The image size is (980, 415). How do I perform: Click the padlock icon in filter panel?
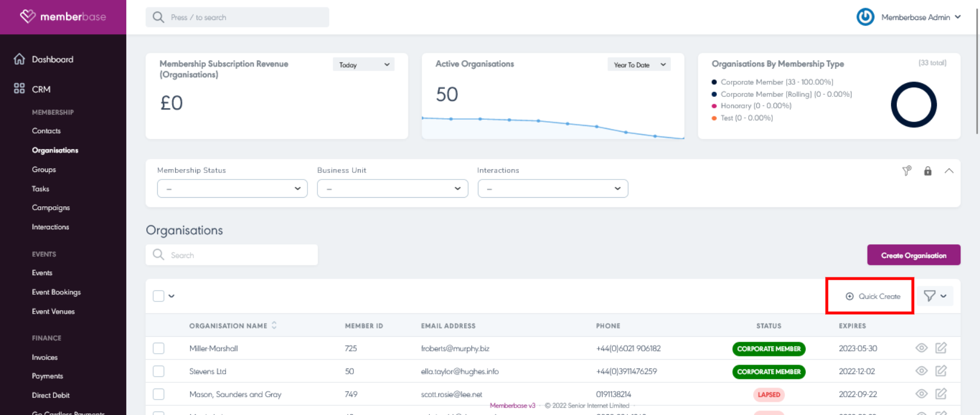(x=928, y=171)
